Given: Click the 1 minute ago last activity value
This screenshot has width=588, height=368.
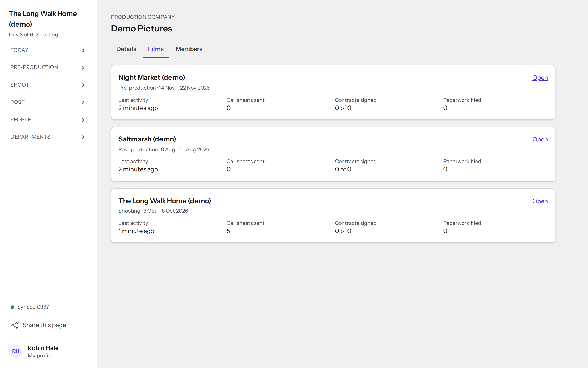Looking at the screenshot, I should pyautogui.click(x=136, y=231).
